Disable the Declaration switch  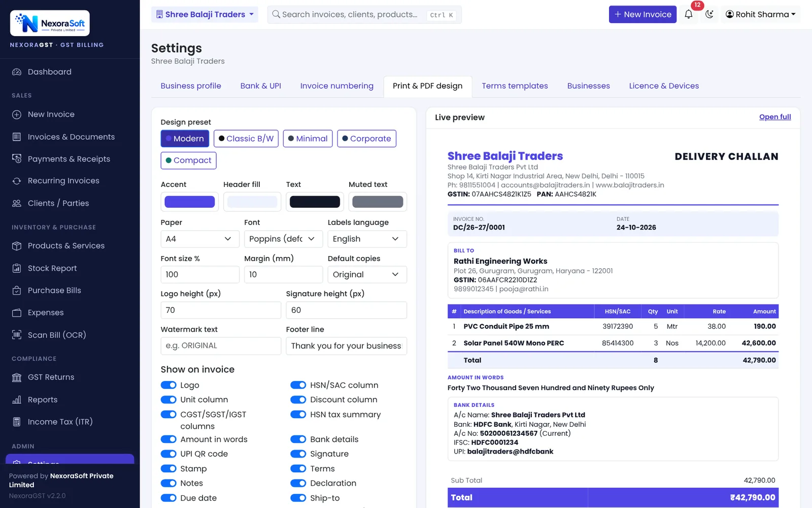coord(298,483)
